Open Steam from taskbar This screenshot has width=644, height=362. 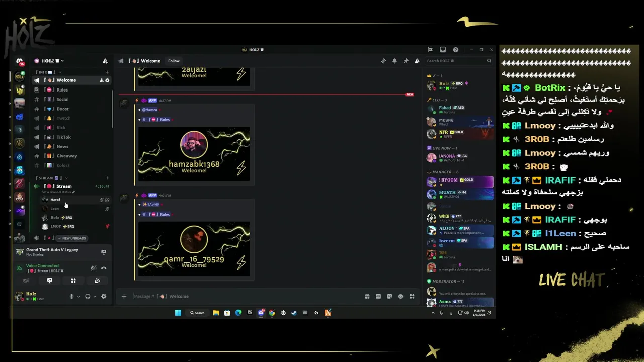(x=294, y=313)
